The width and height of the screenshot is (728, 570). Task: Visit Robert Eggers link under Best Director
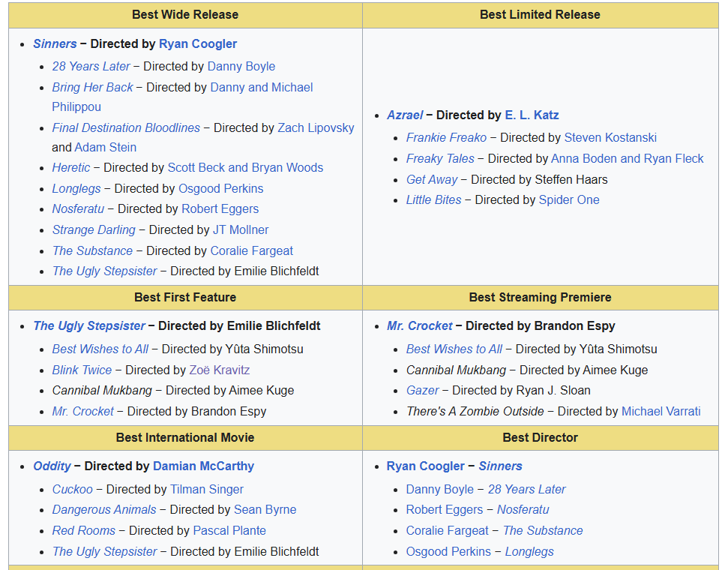pyautogui.click(x=445, y=510)
